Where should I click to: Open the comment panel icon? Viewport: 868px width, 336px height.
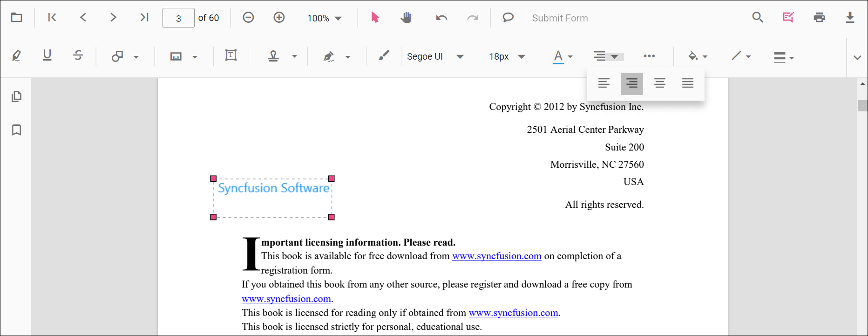point(508,18)
